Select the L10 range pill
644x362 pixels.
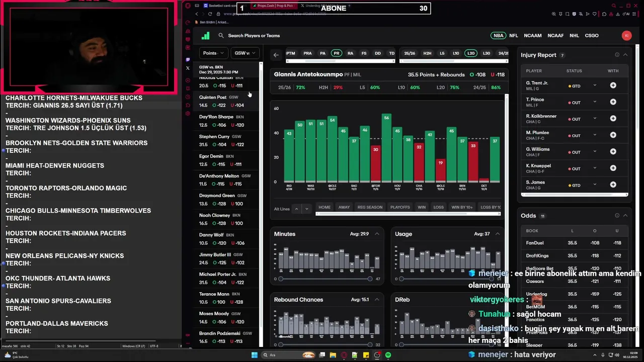coord(456,53)
